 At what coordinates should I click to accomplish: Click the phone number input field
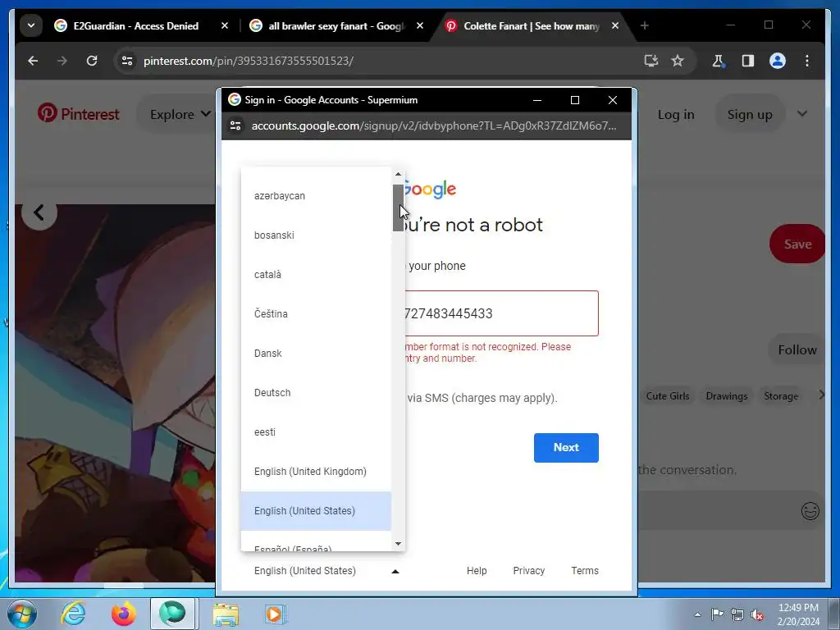[x=501, y=313]
